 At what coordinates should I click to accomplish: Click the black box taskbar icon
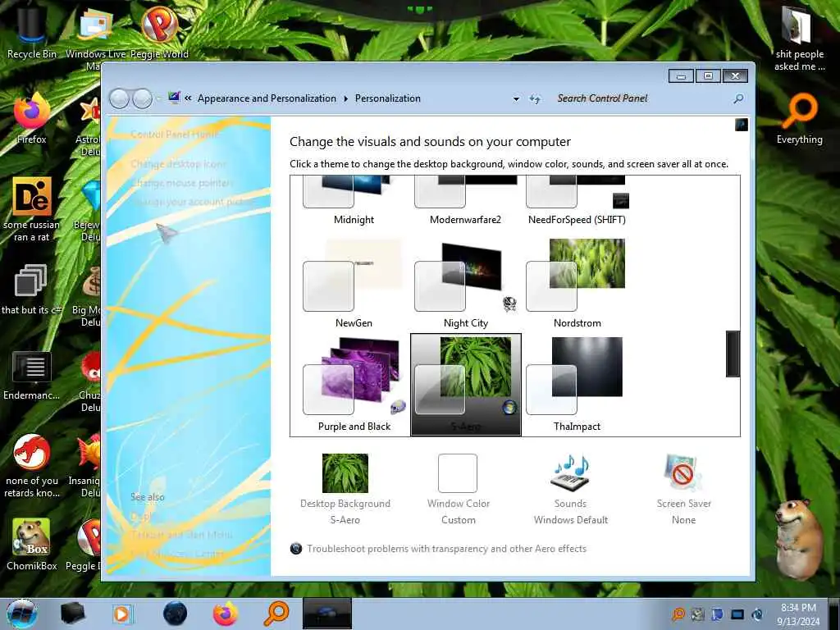click(x=73, y=614)
